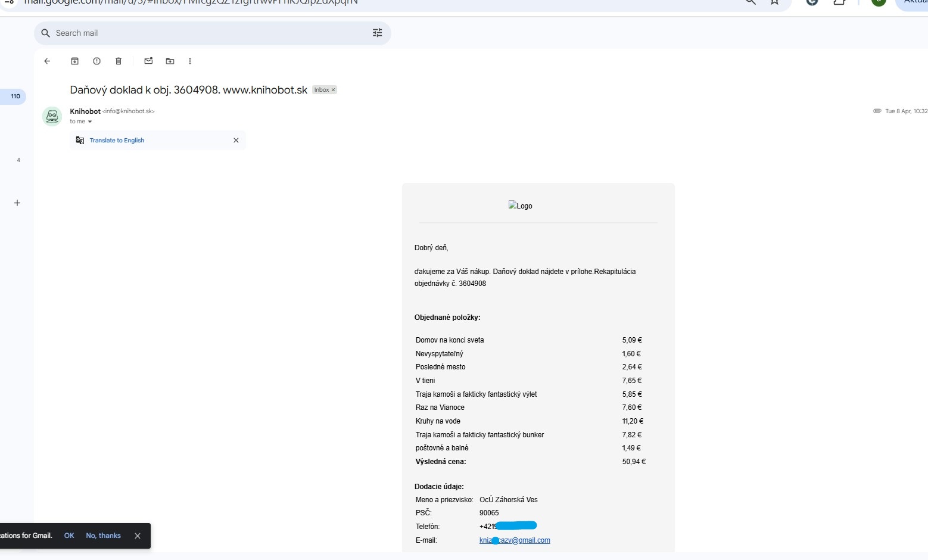
Task: Click the inbox count 110 badge
Action: click(15, 97)
